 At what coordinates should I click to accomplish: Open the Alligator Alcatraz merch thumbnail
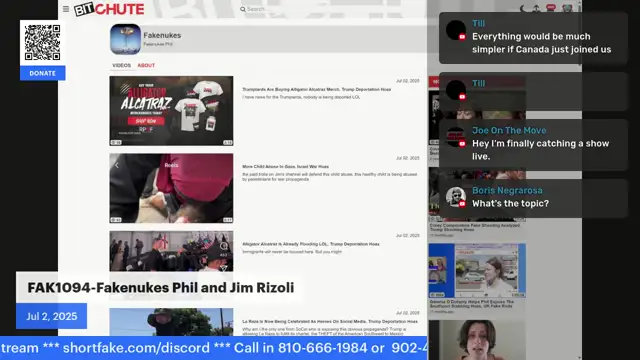tap(171, 111)
